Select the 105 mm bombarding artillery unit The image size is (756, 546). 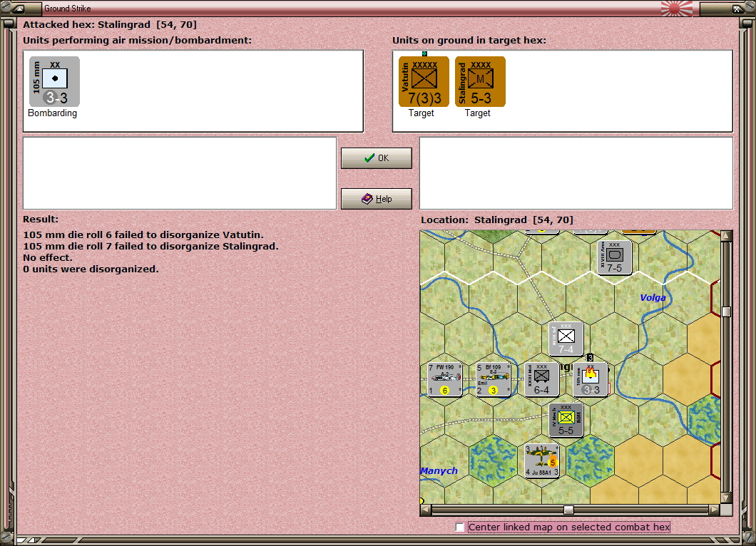pyautogui.click(x=54, y=81)
